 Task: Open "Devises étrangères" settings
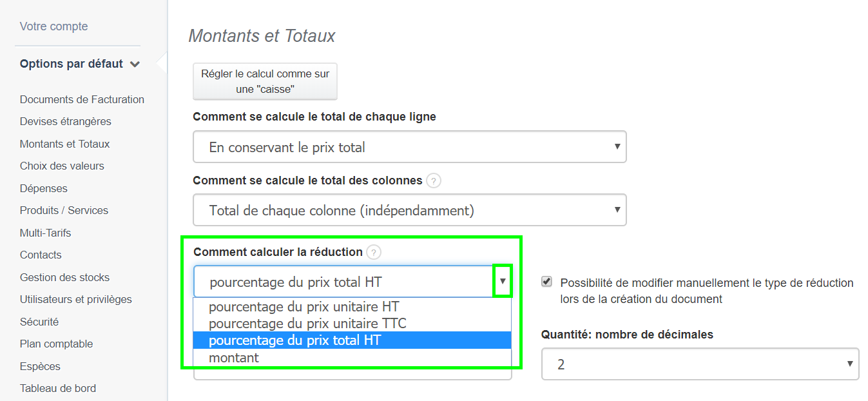[x=66, y=121]
